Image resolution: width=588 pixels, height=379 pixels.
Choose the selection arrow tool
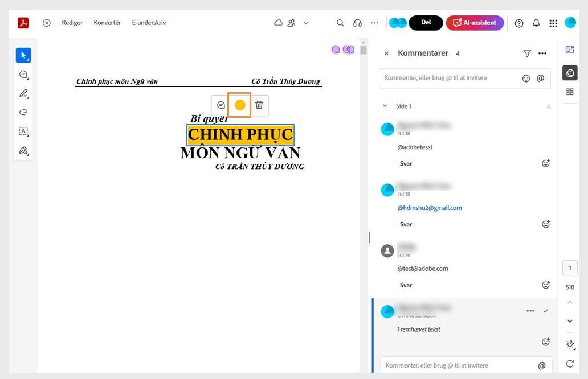pos(23,55)
